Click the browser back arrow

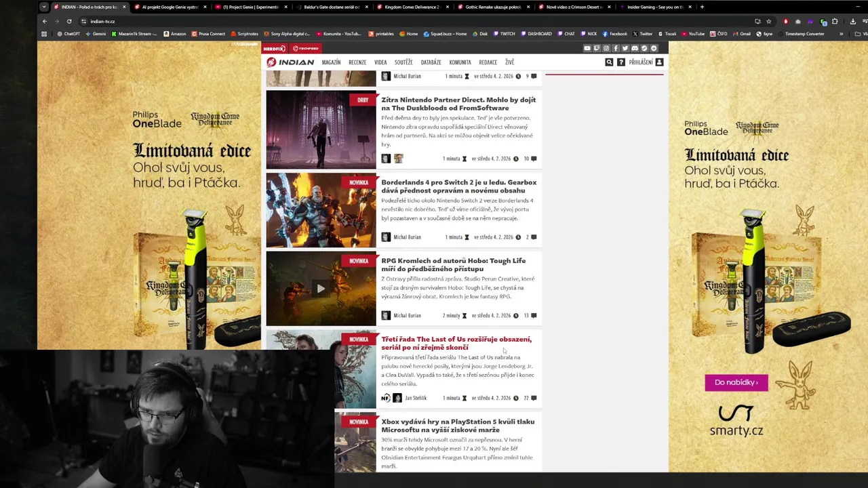point(45,21)
